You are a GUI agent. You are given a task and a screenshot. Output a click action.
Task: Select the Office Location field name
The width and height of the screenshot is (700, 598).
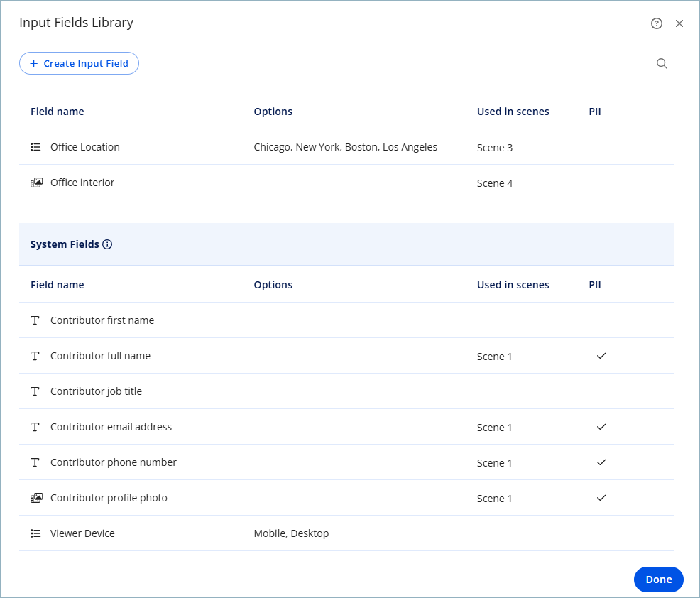85,147
